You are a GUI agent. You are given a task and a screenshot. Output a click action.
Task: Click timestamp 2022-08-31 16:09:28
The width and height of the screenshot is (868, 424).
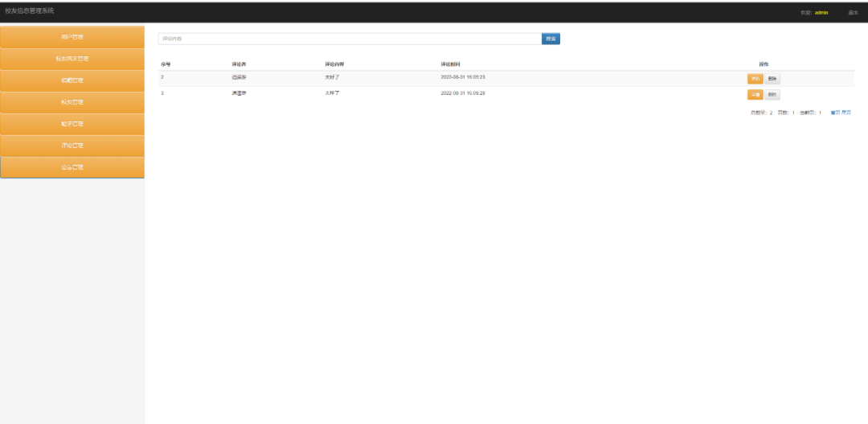[463, 93]
